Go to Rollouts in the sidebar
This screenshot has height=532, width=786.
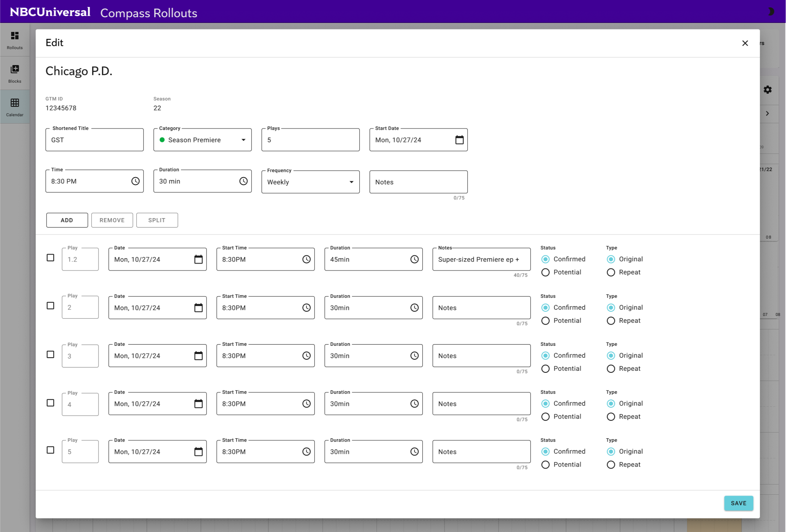point(15,40)
